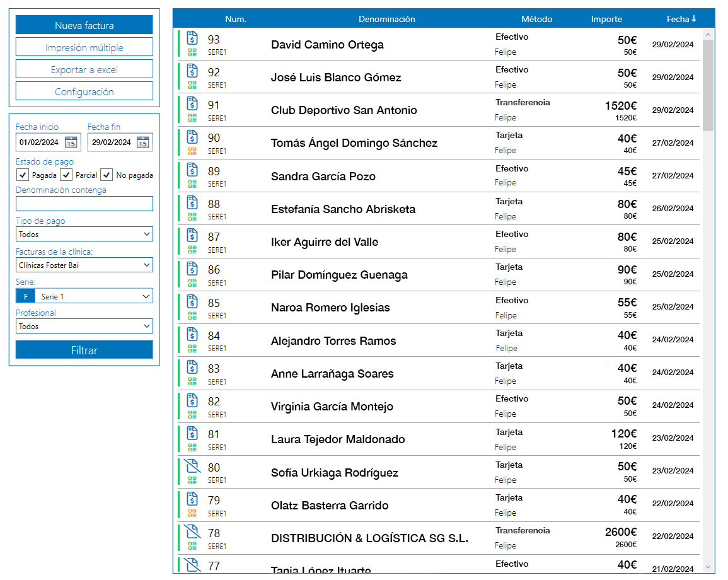728x580 pixels.
Task: Click the QR code icon for invoice 90
Action: [x=192, y=151]
